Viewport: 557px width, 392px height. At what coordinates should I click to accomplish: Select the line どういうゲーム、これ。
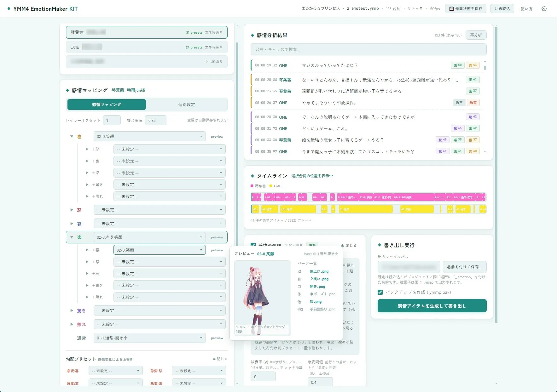[x=366, y=128]
